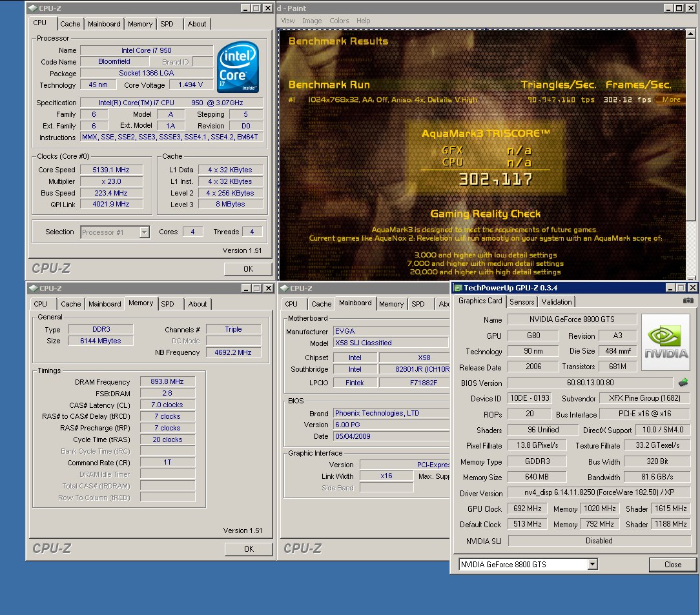Viewport: 700px width, 615px height.
Task: Select the Graphics Card tab in GPU-Z
Action: coord(480,301)
